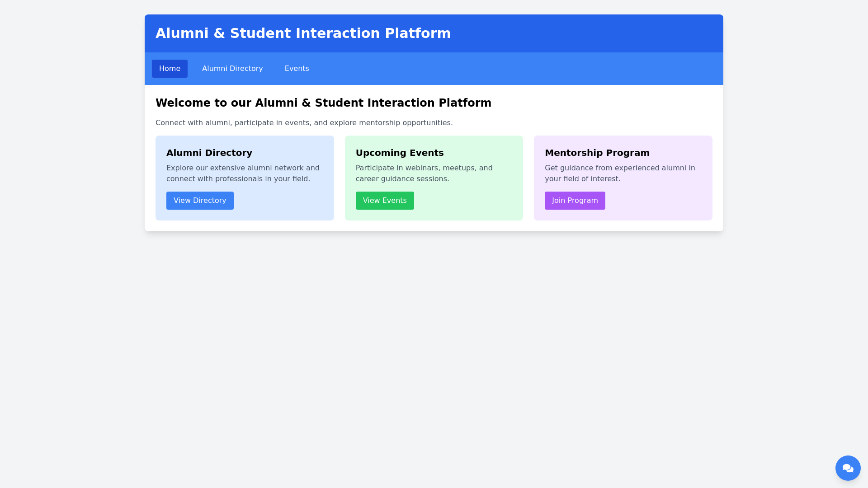Click the webinars and meetups description
The height and width of the screenshot is (488, 868).
(x=424, y=173)
